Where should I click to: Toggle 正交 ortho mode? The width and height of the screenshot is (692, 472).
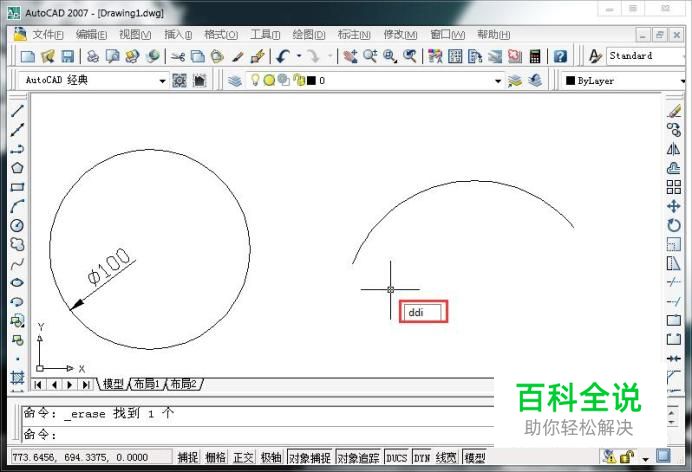pos(243,457)
